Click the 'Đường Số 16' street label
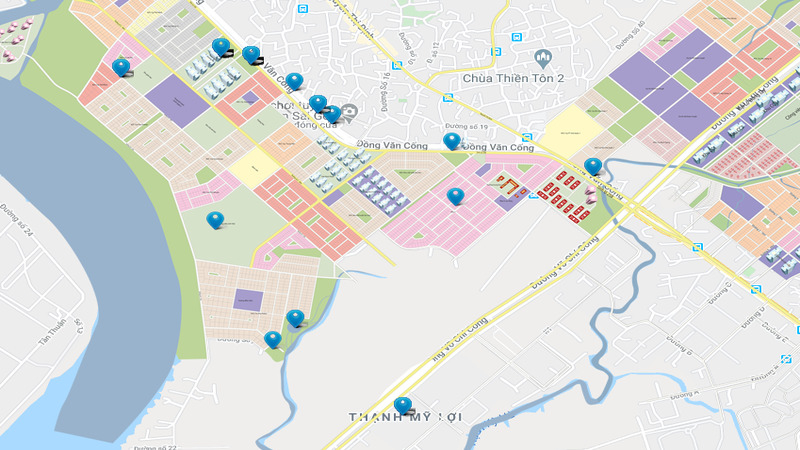This screenshot has width=800, height=450. [386, 91]
